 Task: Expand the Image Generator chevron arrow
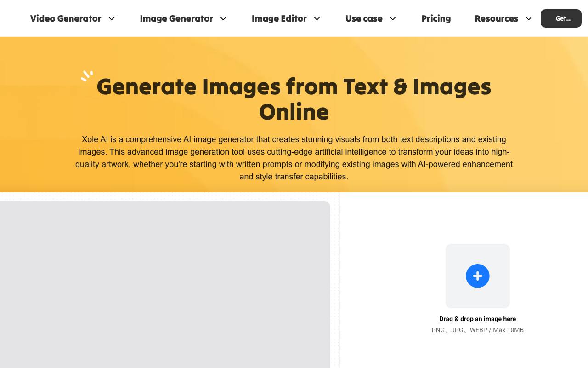(x=223, y=18)
